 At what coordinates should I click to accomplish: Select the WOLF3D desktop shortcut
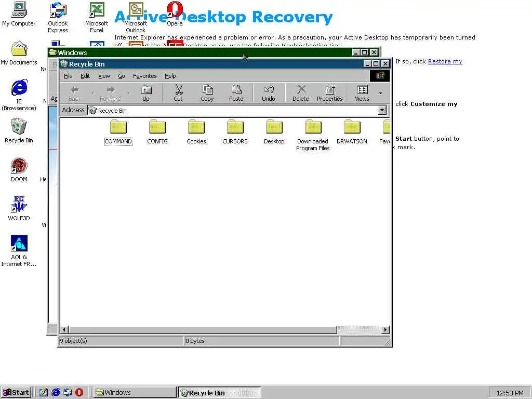click(x=19, y=209)
